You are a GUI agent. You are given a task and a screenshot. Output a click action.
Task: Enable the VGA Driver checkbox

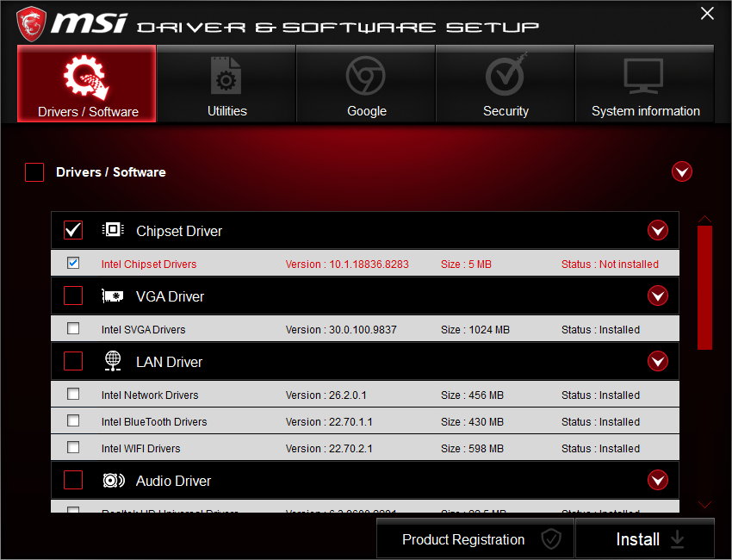point(73,296)
